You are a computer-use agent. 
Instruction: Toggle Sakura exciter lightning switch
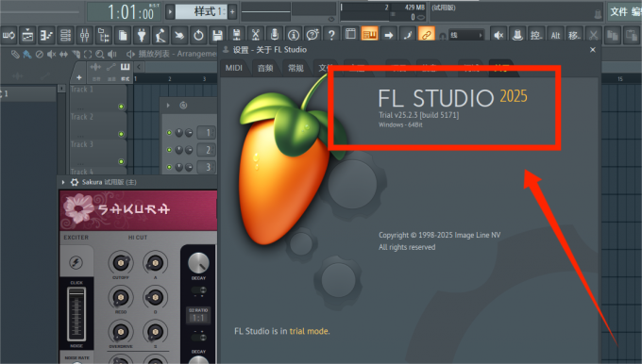pyautogui.click(x=76, y=262)
